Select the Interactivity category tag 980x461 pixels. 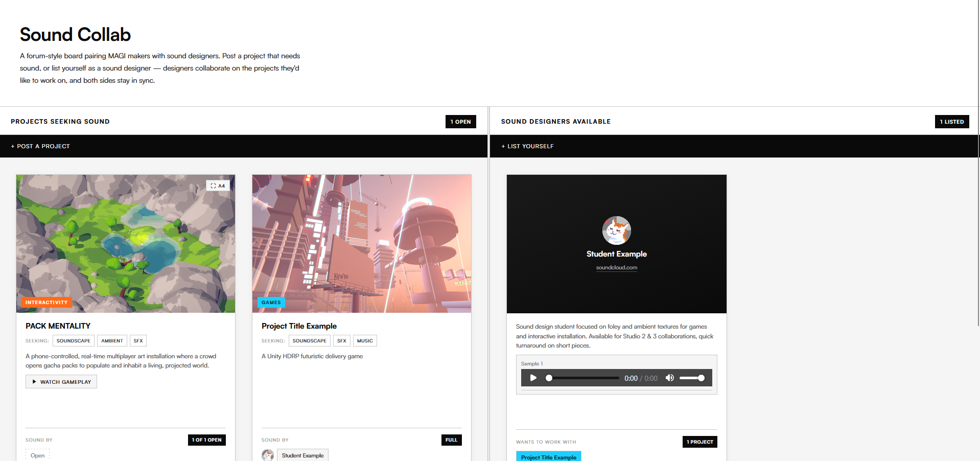(46, 303)
